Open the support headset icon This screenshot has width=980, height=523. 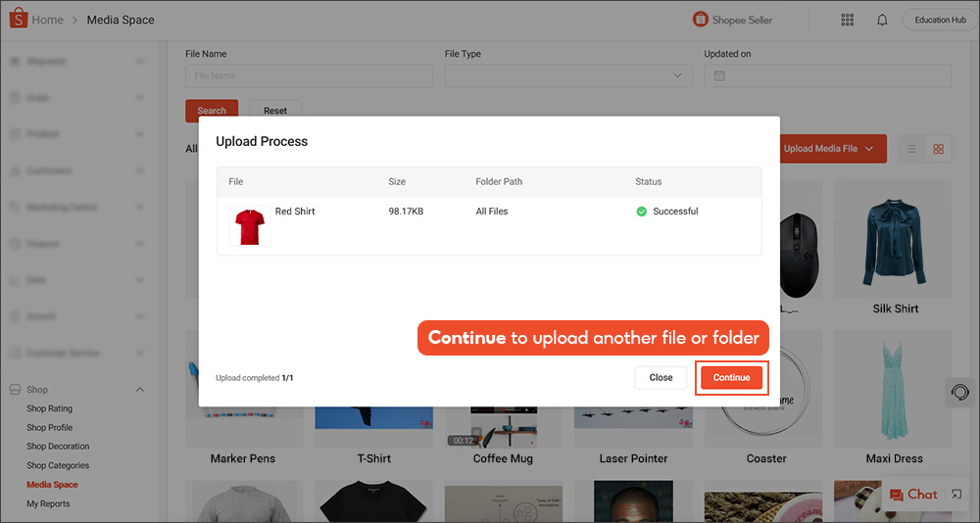(x=960, y=392)
